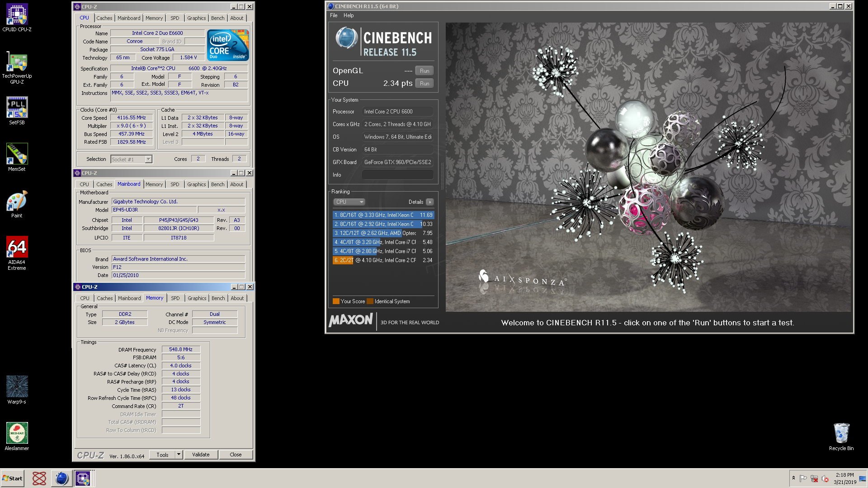The height and width of the screenshot is (488, 868).
Task: Click Identical System legend swatch
Action: [x=370, y=301]
